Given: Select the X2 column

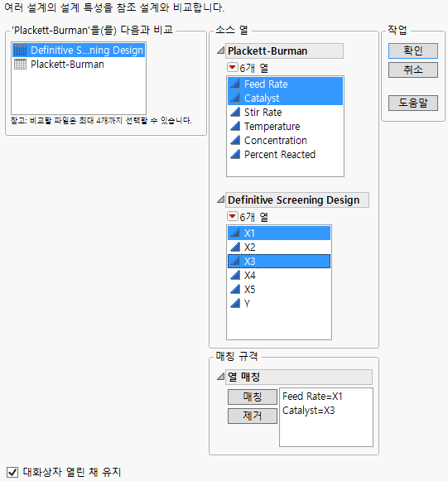Looking at the screenshot, I should tap(279, 247).
